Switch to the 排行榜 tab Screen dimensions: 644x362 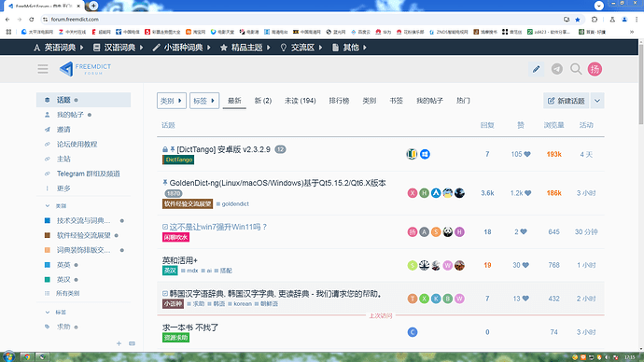pyautogui.click(x=339, y=101)
